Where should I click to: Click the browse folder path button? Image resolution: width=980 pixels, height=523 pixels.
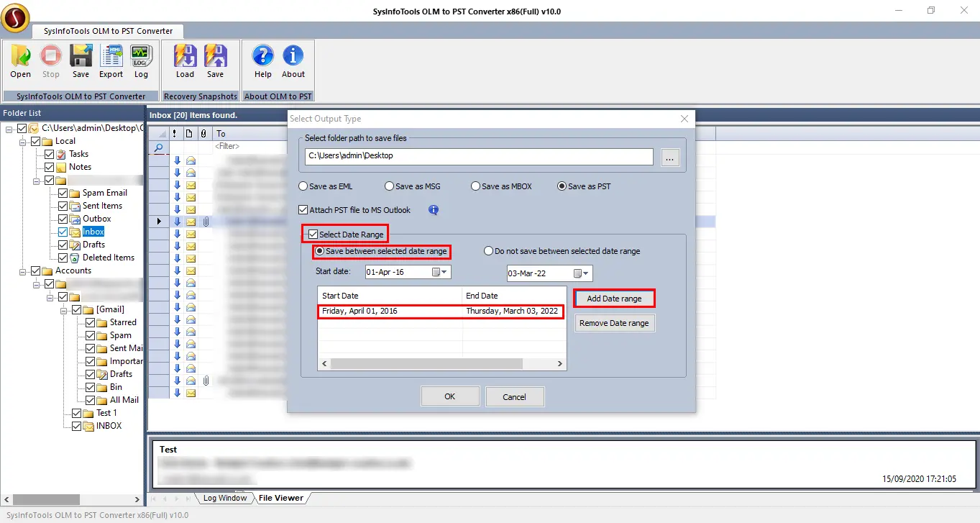coord(670,158)
